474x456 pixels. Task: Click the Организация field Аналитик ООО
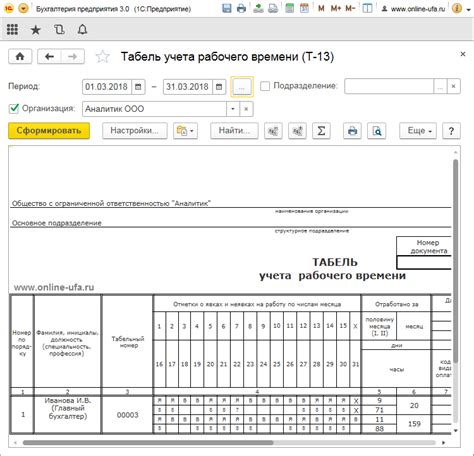click(154, 109)
